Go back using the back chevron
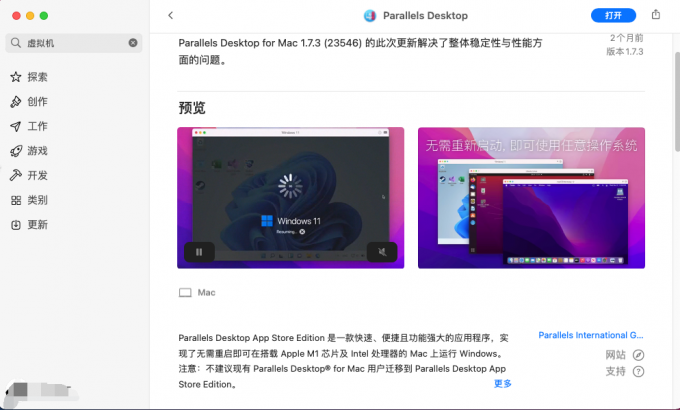 click(170, 16)
